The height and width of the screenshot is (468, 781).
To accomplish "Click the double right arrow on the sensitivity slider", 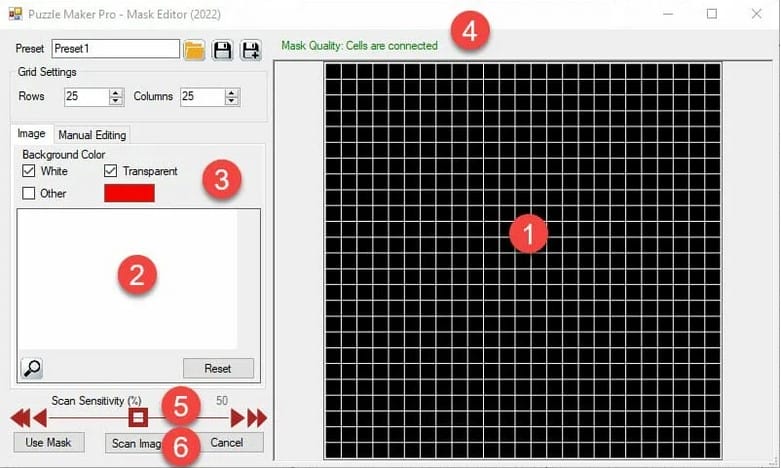I will [x=257, y=417].
